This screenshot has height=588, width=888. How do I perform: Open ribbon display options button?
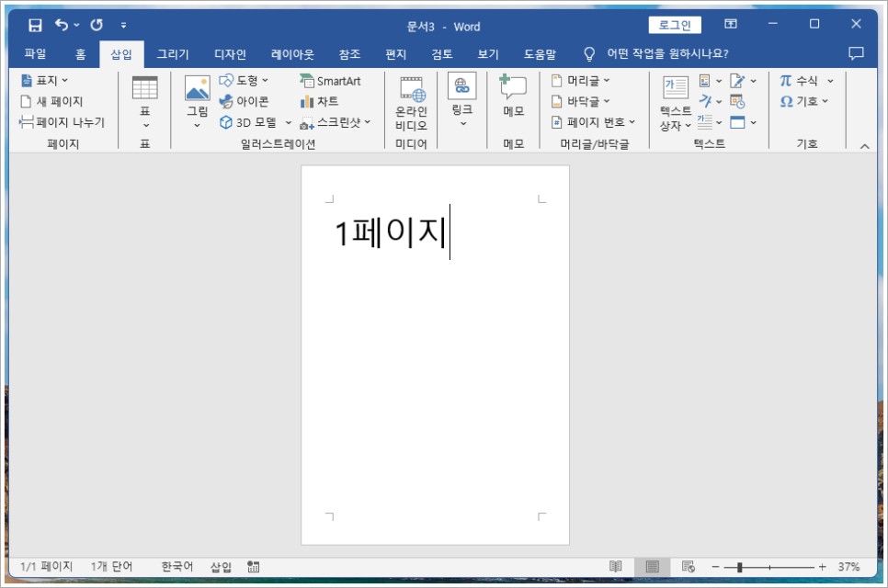731,24
